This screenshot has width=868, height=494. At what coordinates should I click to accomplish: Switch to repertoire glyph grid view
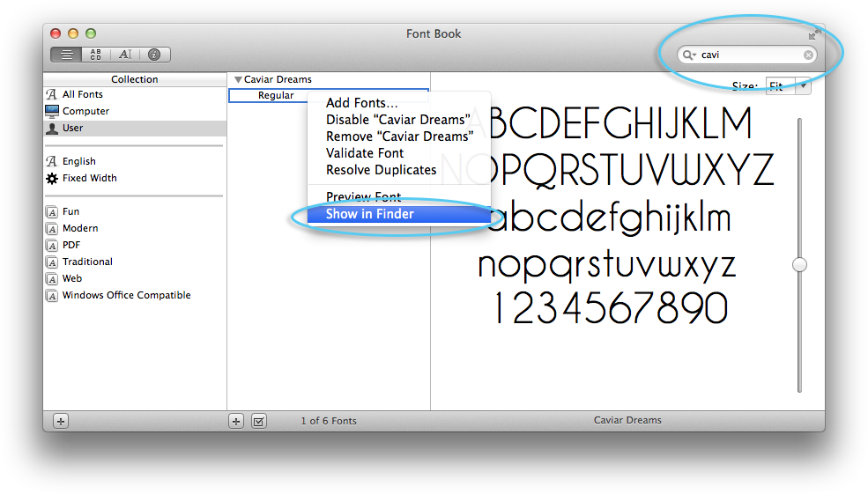coord(96,55)
